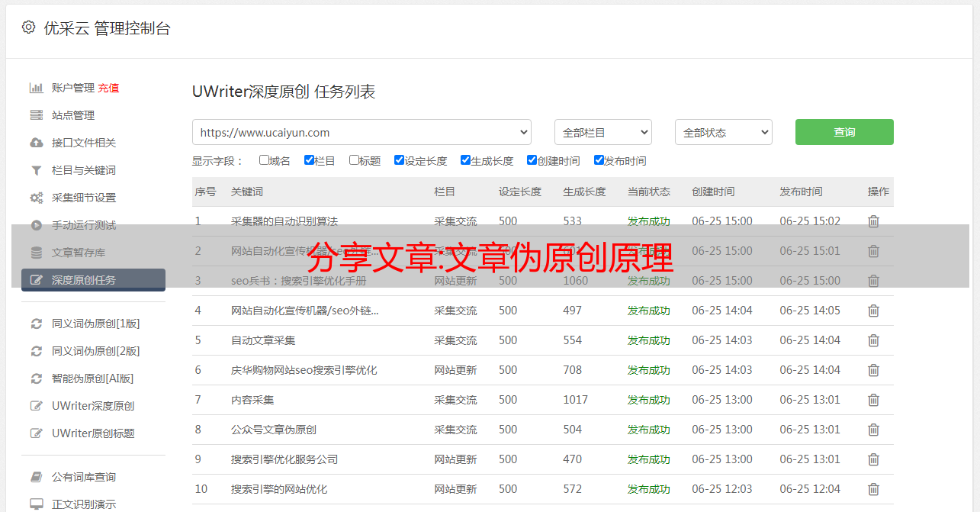Click the green 查询 button
980x512 pixels.
tap(844, 132)
